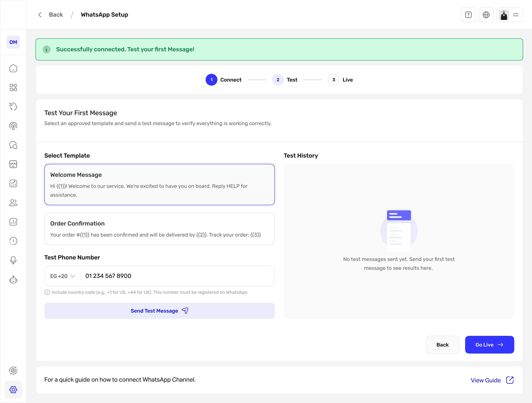Open the broadcast signal icon in sidebar
Image resolution: width=532 pixels, height=403 pixels.
pyautogui.click(x=13, y=126)
